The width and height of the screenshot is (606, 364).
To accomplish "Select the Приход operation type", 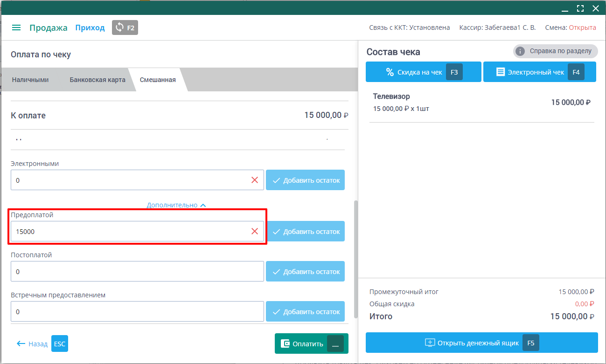I will pos(90,27).
